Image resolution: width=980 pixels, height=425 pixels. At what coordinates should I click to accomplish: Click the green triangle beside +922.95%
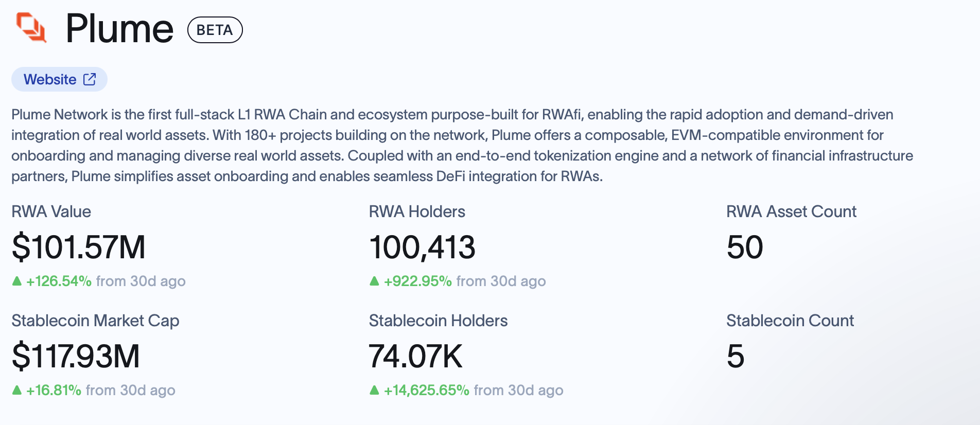[374, 281]
